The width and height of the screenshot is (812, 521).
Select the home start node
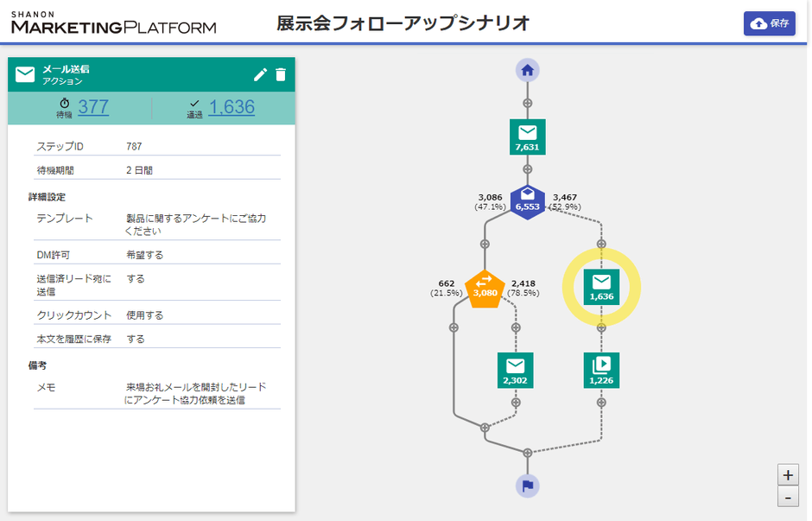tap(528, 70)
